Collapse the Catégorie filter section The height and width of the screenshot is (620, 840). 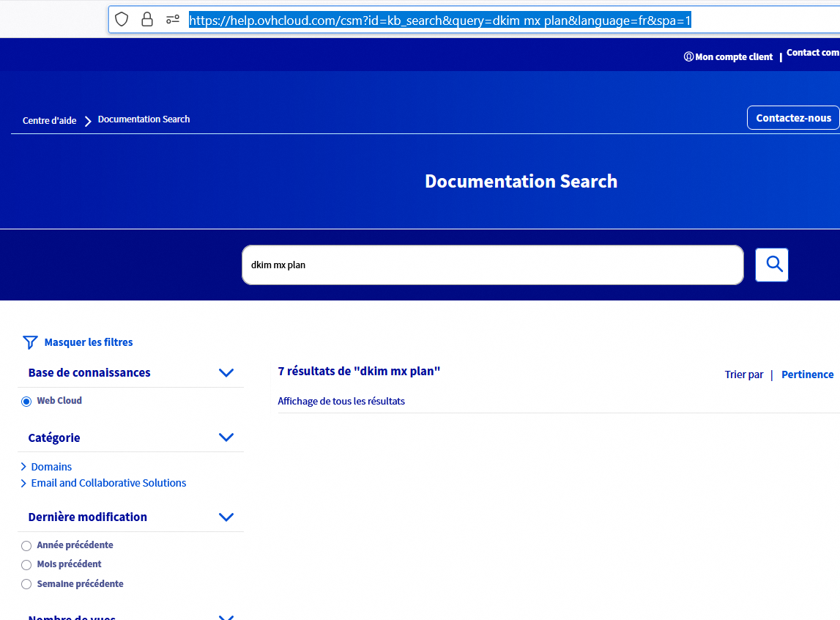click(226, 438)
